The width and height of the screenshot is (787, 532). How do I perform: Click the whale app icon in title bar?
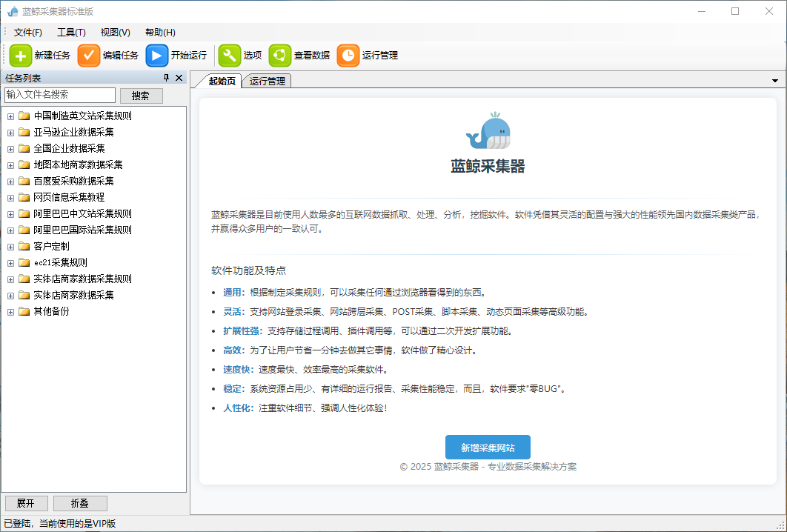click(x=13, y=11)
